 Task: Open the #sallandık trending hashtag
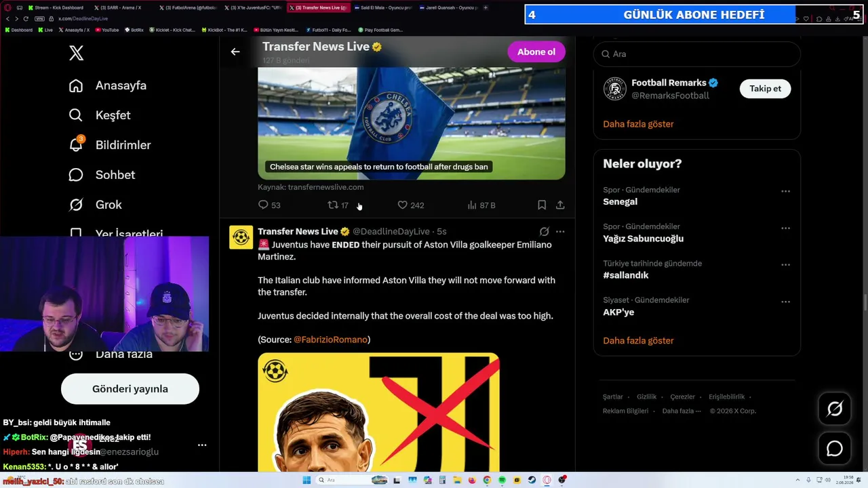626,275
